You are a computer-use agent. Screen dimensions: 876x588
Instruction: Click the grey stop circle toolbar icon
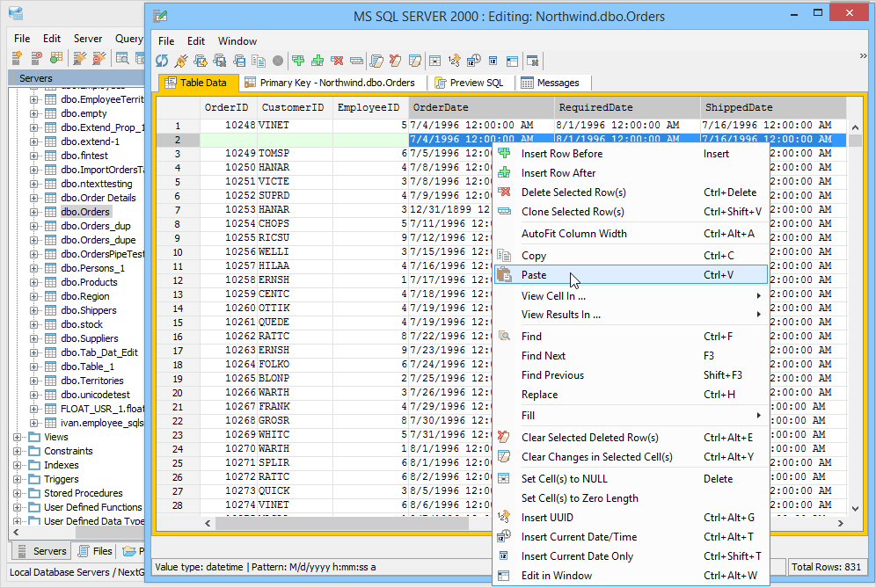pyautogui.click(x=278, y=61)
